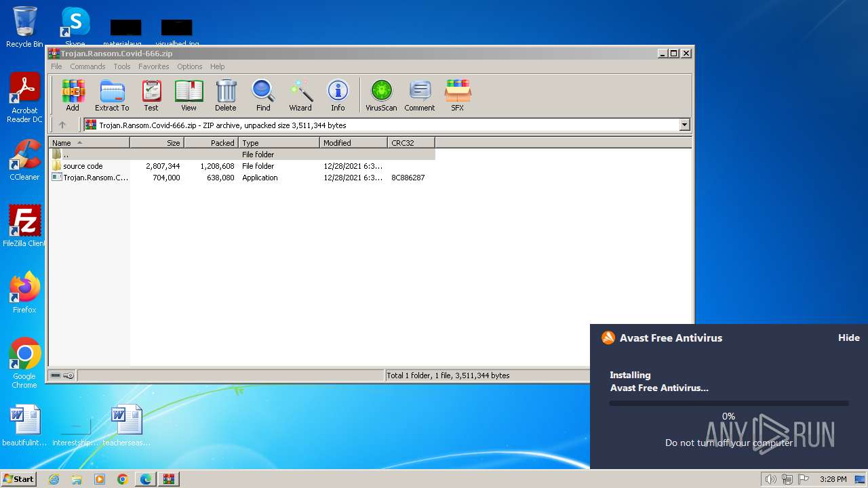Click the SFX toolbar icon

(458, 95)
